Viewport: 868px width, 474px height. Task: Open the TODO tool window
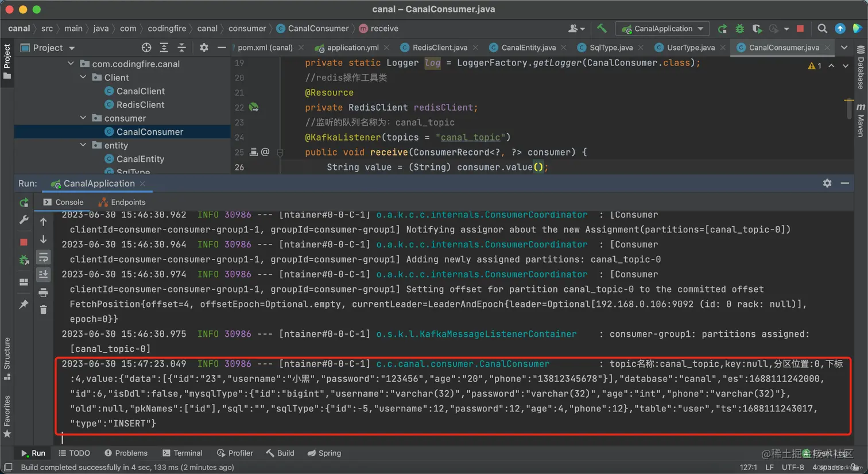[x=74, y=453]
